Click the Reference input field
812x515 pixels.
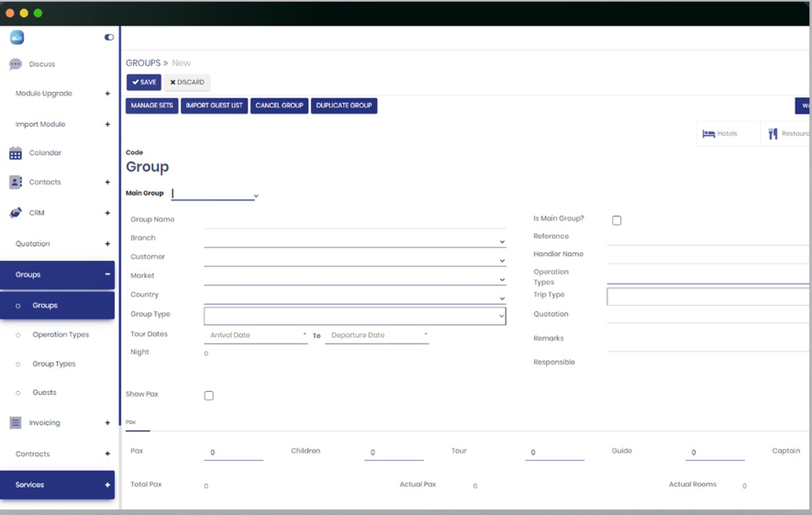point(709,239)
